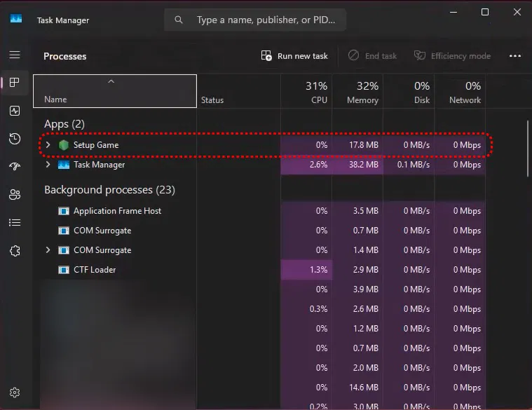Image resolution: width=532 pixels, height=410 pixels.
Task: Expand the Setup Game process row
Action: [48, 145]
